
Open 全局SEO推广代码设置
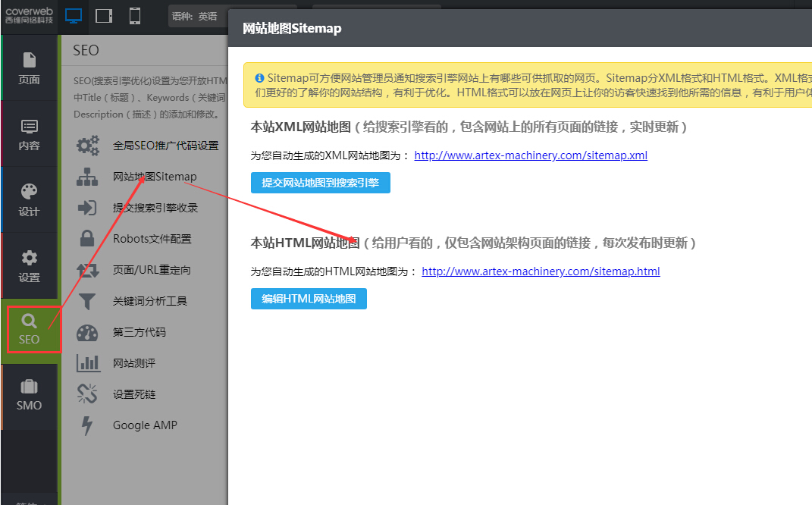165,146
